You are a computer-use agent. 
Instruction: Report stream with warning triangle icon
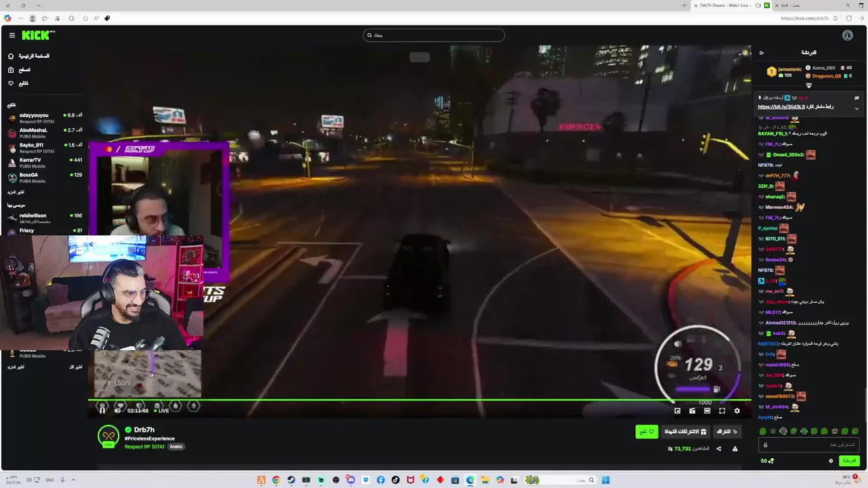click(735, 449)
